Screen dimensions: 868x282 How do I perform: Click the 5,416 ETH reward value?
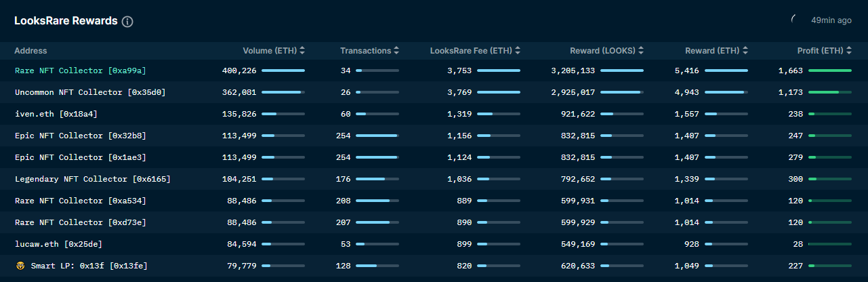point(687,70)
